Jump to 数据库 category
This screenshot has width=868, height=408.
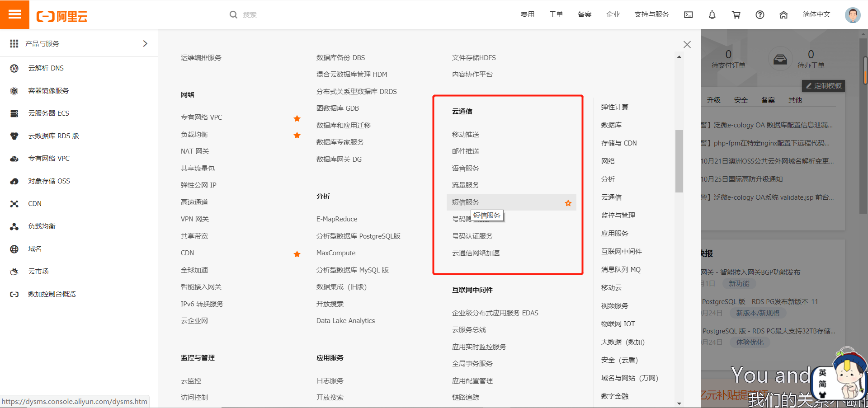(x=611, y=125)
